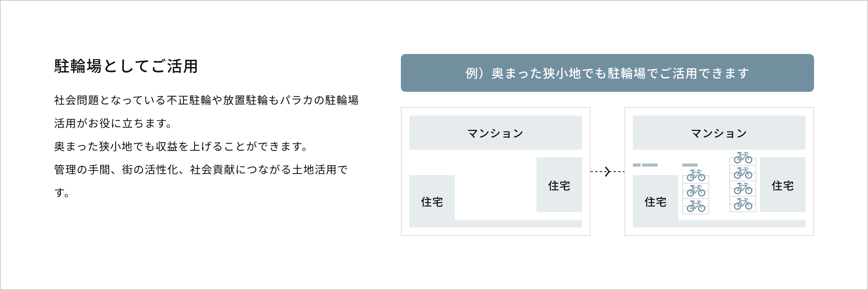
Task: Click the bottom bicycle in the four-bike rack
Action: point(743,204)
